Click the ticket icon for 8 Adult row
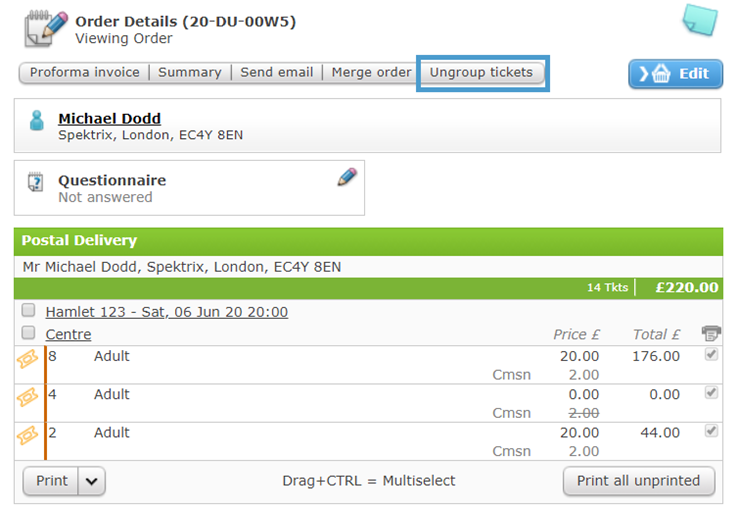The height and width of the screenshot is (510, 739). pyautogui.click(x=27, y=359)
